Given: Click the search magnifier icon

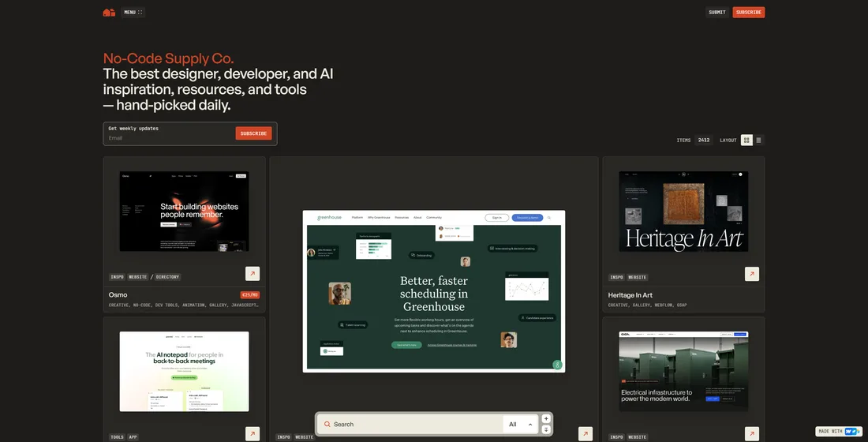Looking at the screenshot, I should (x=327, y=425).
